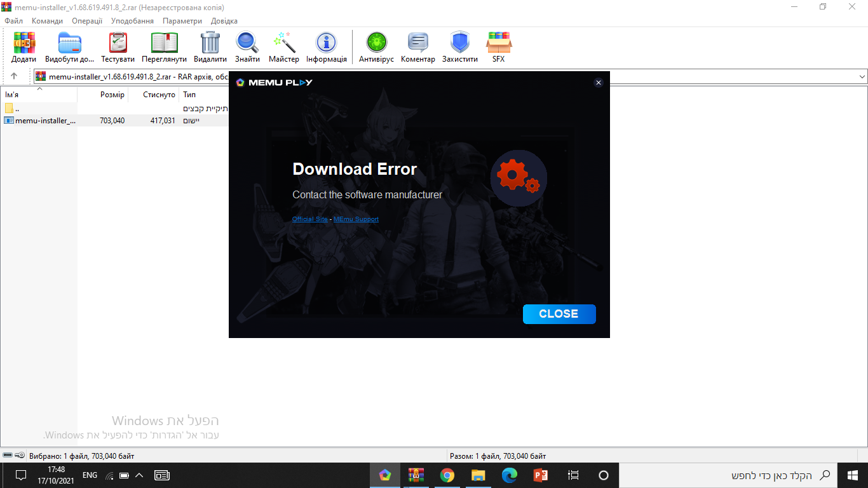Dismiss the MEmu dialog with the X
The image size is (868, 488).
[x=598, y=83]
